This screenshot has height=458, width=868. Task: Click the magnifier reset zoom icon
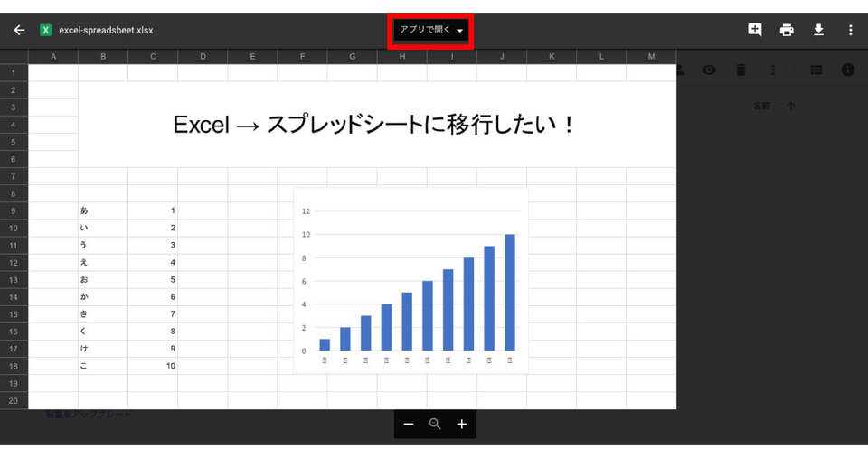coord(435,425)
